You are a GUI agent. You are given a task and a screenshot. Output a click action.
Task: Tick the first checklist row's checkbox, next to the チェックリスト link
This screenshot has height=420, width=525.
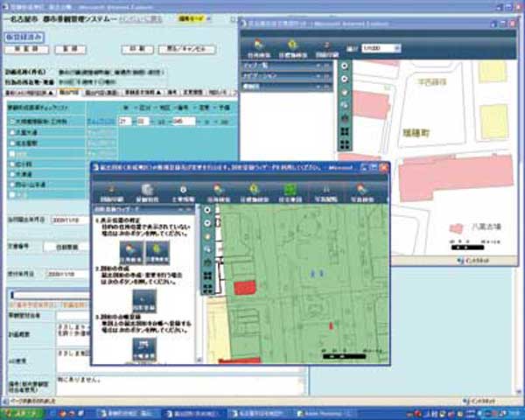(12, 122)
